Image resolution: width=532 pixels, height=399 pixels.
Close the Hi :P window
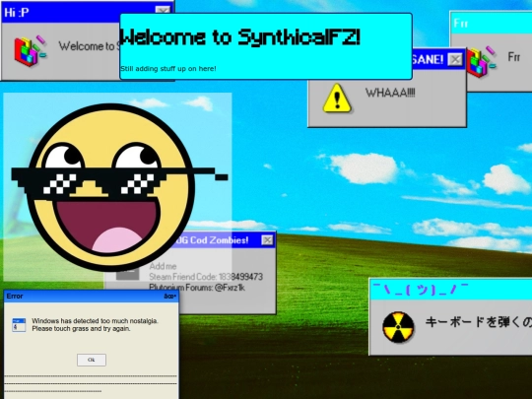163,10
